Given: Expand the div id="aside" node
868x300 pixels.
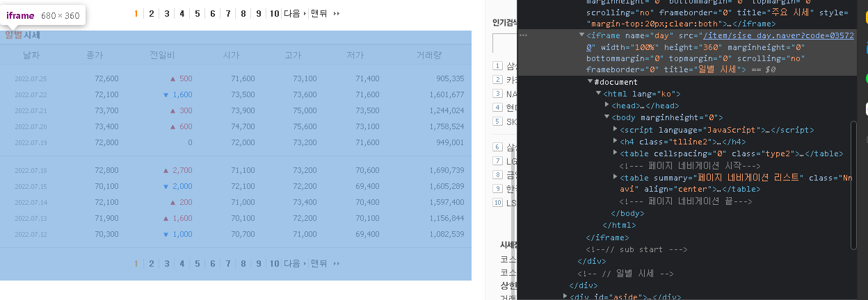Looking at the screenshot, I should point(565,297).
